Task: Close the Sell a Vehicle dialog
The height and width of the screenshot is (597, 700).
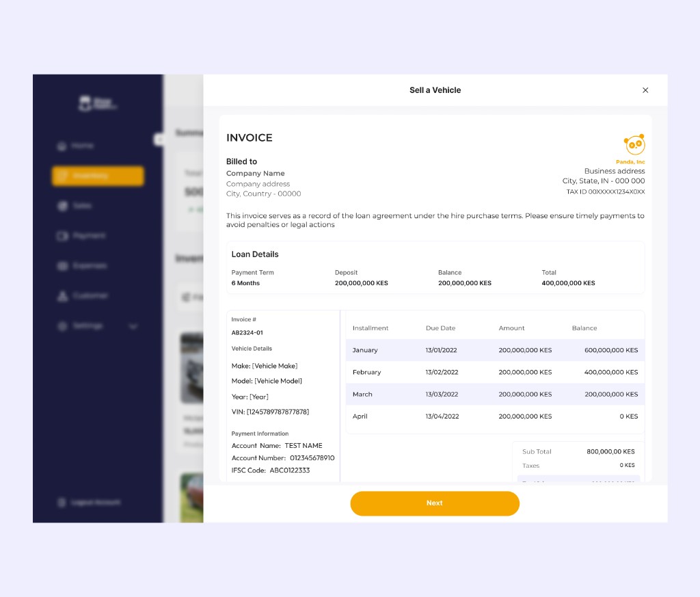Action: coord(645,90)
